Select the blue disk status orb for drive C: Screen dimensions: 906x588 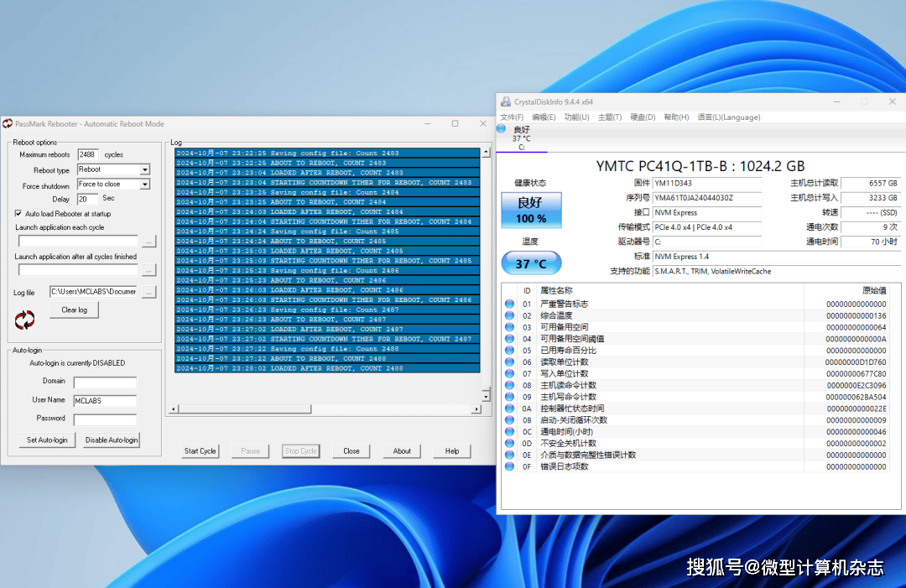tap(502, 129)
